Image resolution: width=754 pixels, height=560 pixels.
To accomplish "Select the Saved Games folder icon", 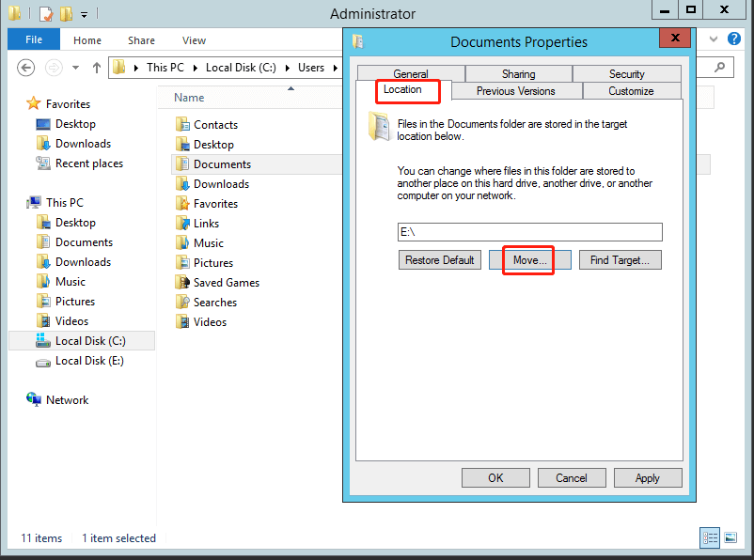I will click(182, 283).
